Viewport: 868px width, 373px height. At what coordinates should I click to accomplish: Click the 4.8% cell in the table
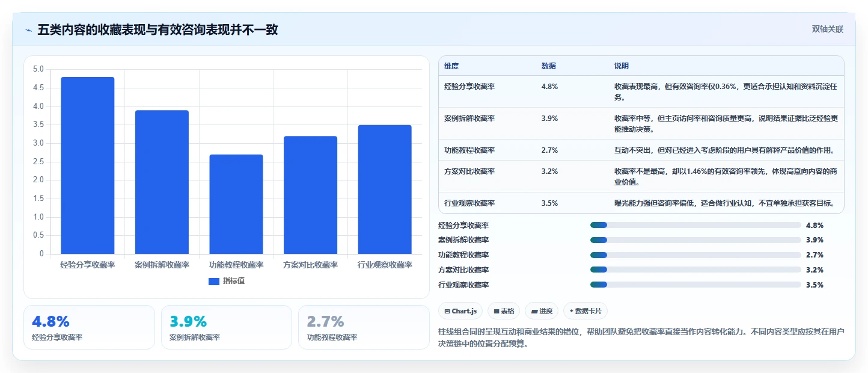point(549,87)
